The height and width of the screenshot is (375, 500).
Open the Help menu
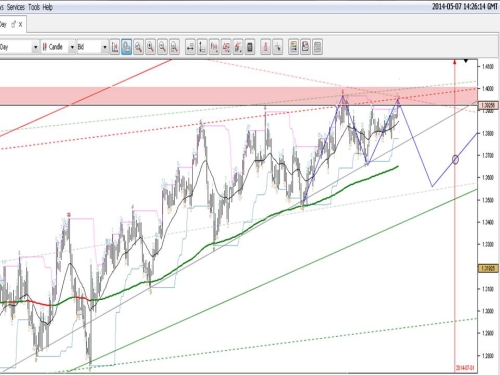tap(48, 7)
